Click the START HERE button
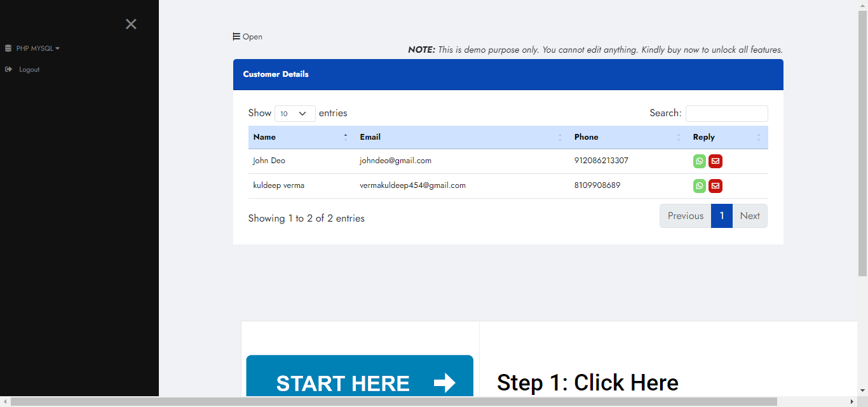 click(x=360, y=383)
